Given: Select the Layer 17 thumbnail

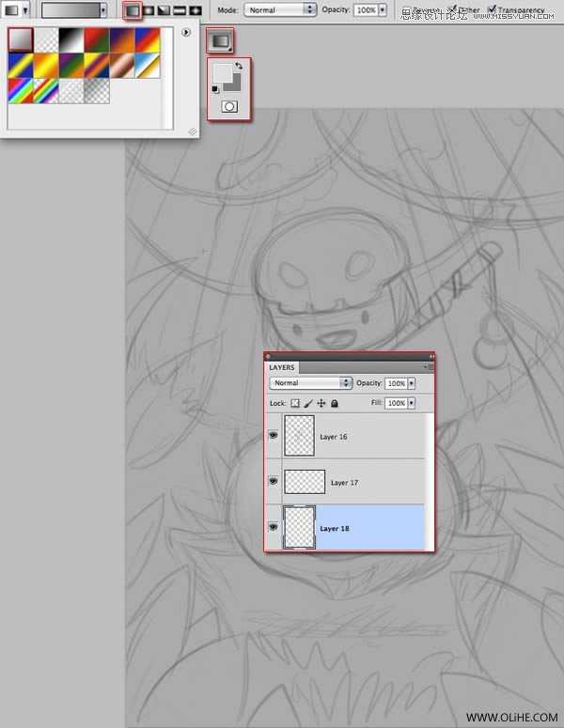Looking at the screenshot, I should pyautogui.click(x=305, y=482).
